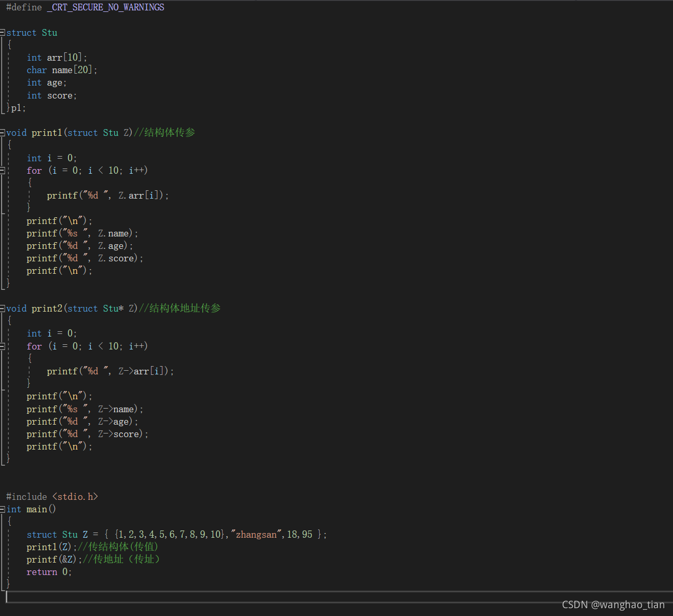Click the 'int arr[10];' declaration line
Image resolution: width=673 pixels, height=616 pixels.
(x=57, y=58)
